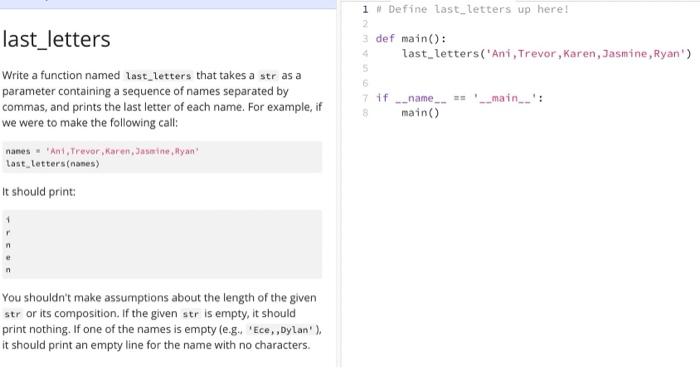Viewport: 700px width, 368px height.
Task: Click the 'It should print:' text
Action: tap(39, 192)
